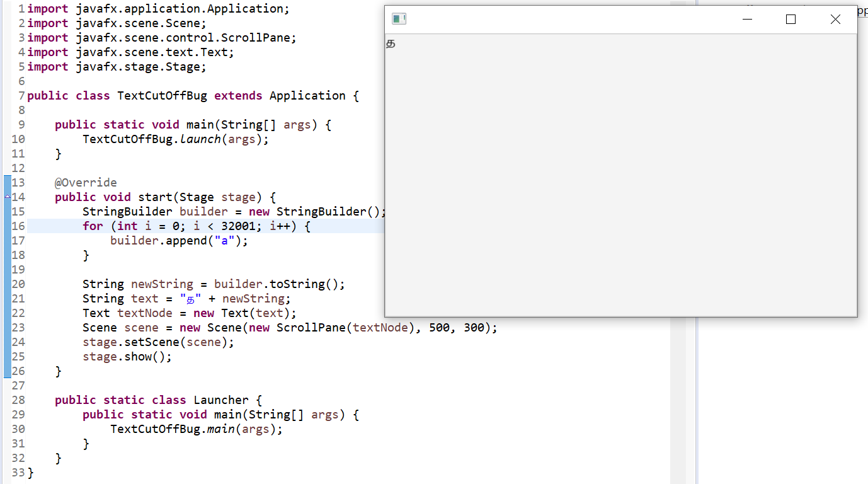Click the override marker triangle beside line 14
The width and height of the screenshot is (868, 484).
7,197
